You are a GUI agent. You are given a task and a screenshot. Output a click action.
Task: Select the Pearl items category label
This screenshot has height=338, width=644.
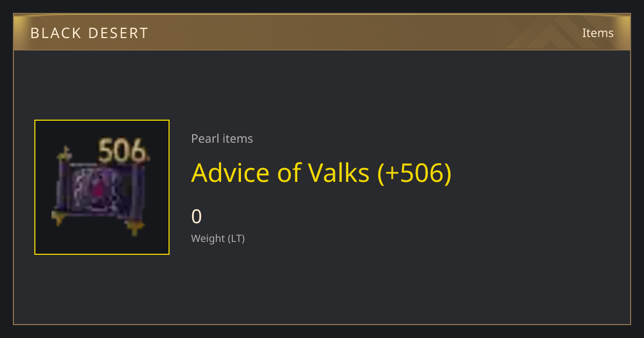222,138
